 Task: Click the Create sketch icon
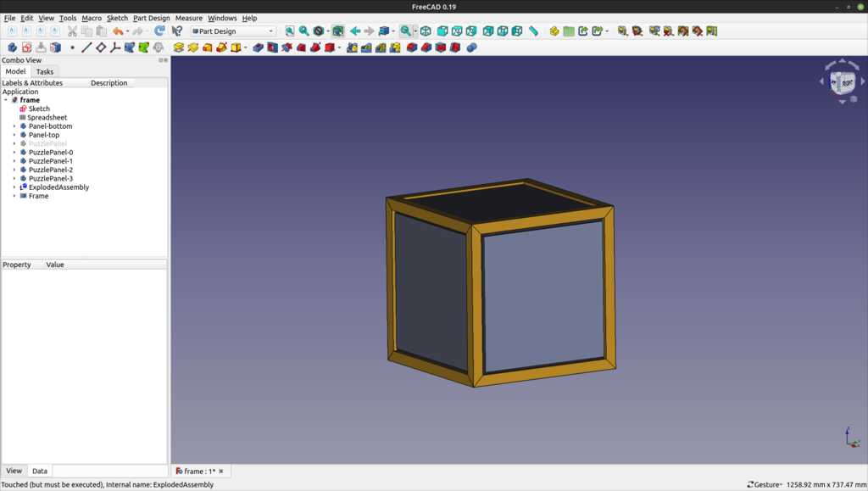[26, 47]
